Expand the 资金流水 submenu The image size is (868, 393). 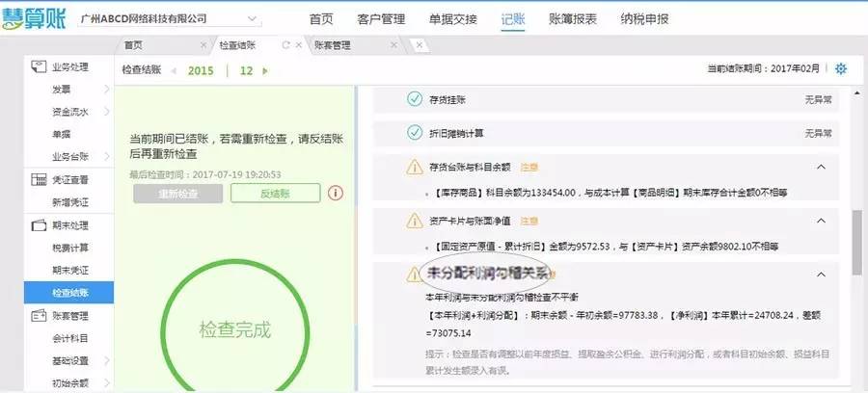[106, 112]
